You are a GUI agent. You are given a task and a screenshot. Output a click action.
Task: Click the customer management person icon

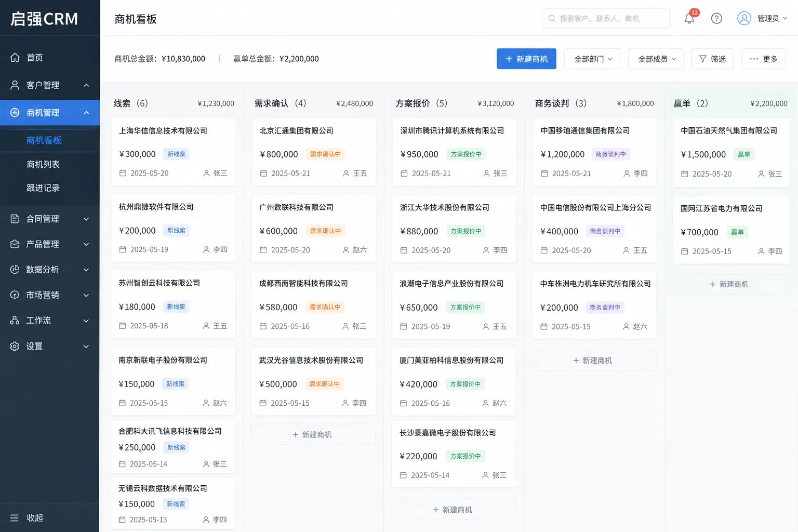(15, 85)
